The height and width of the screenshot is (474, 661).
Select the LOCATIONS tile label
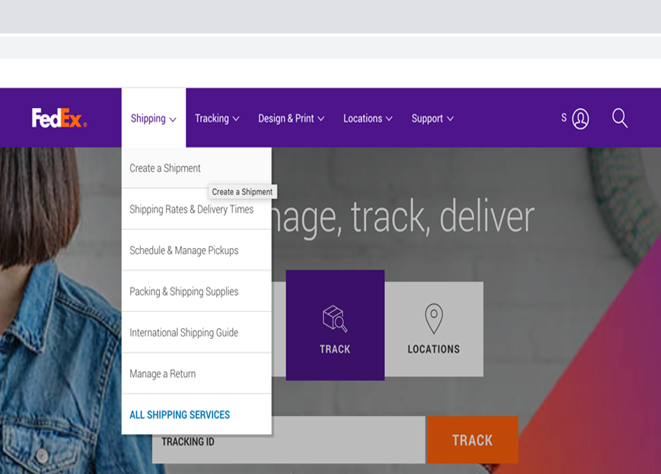[x=434, y=349]
